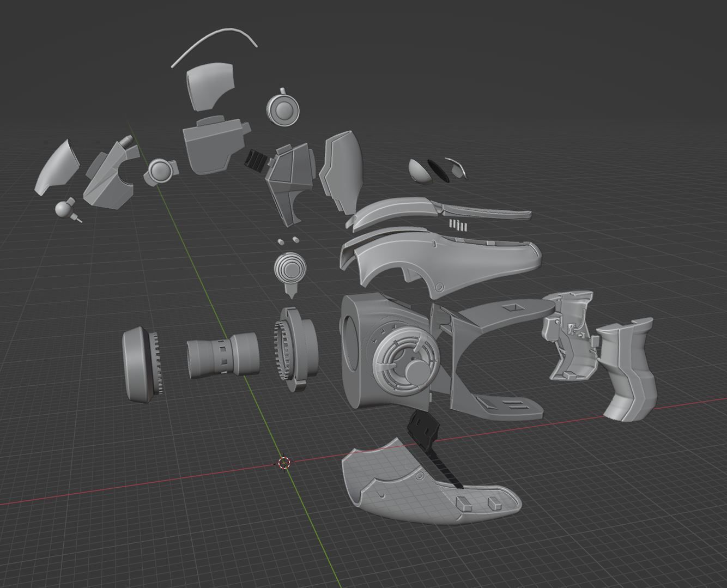Select the leftmost end cap ring with teeth
This screenshot has width=727, height=588.
[142, 365]
